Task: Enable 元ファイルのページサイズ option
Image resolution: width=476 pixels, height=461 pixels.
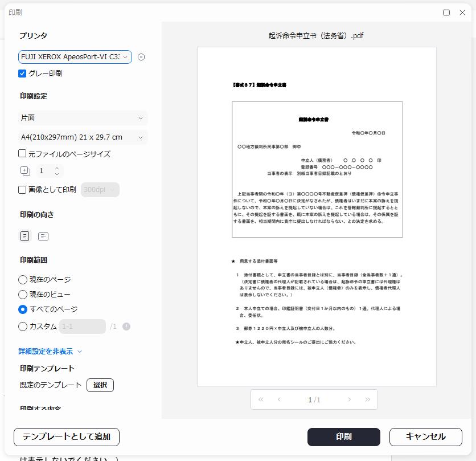Action: [x=23, y=153]
